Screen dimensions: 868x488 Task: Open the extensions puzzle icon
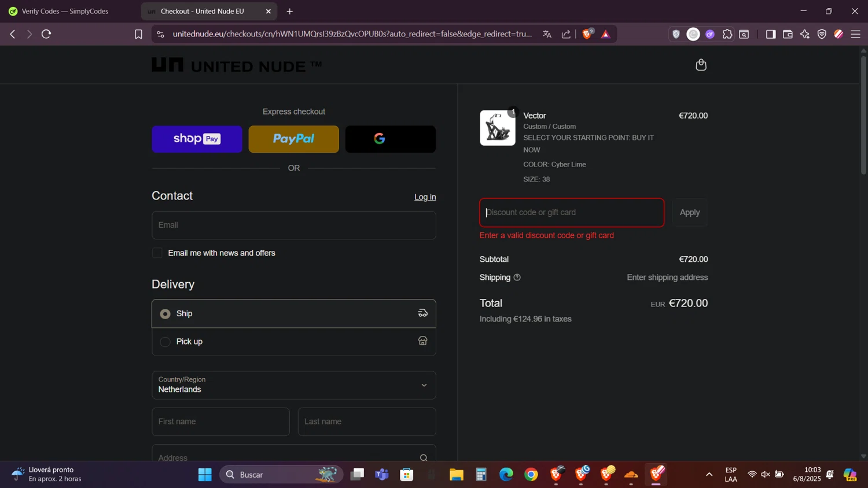727,34
